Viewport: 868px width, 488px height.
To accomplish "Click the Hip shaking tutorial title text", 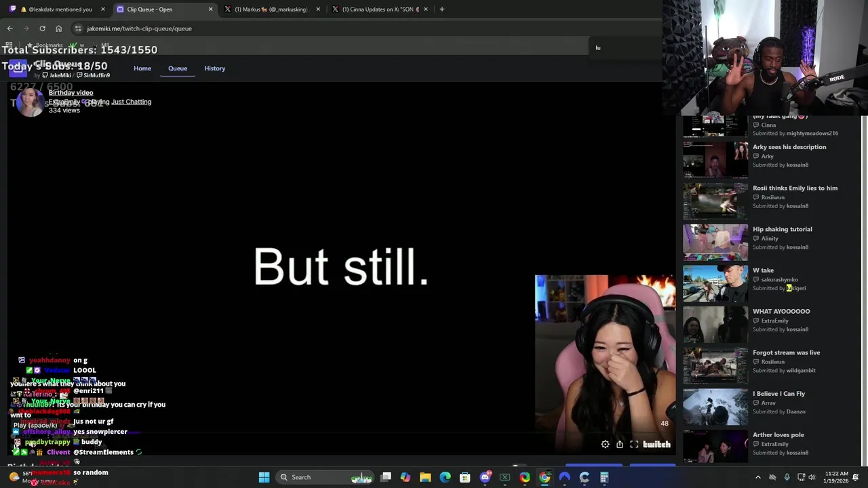I will click(782, 229).
